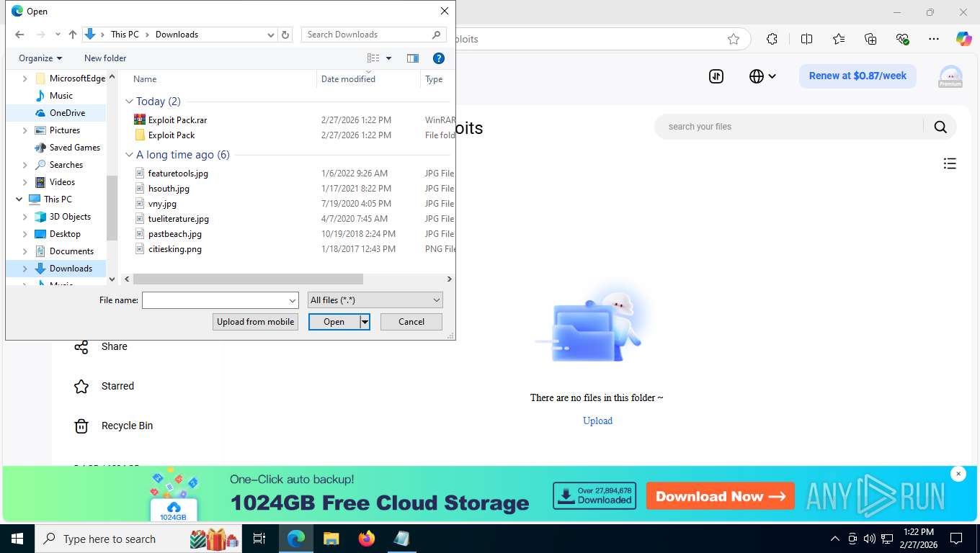Click the File name input field
Viewport: 980px width, 553px height.
[215, 300]
